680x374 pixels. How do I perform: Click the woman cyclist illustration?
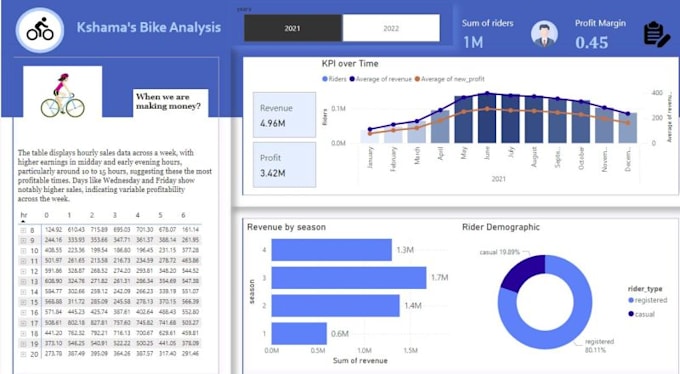click(62, 95)
